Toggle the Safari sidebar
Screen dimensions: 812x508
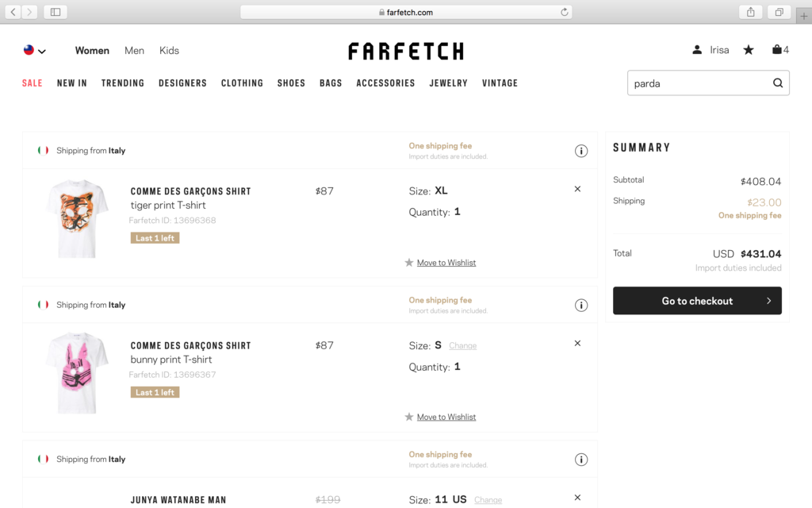[56, 12]
